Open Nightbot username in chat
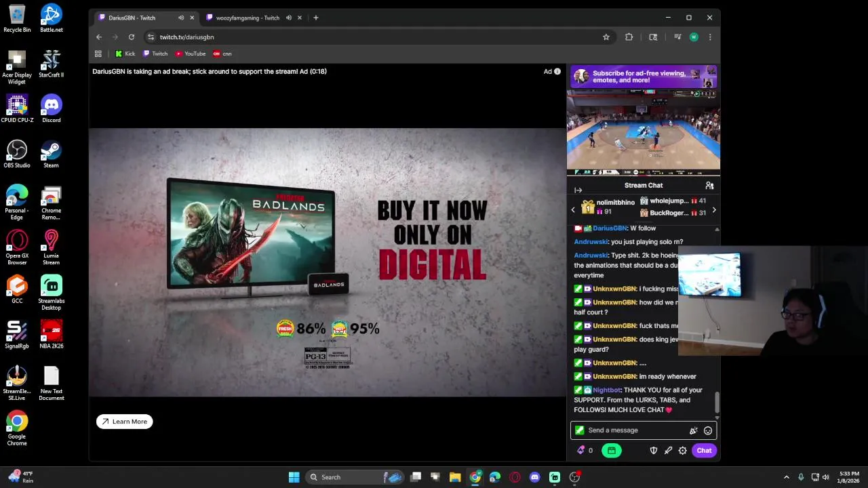The image size is (868, 488). (x=607, y=390)
